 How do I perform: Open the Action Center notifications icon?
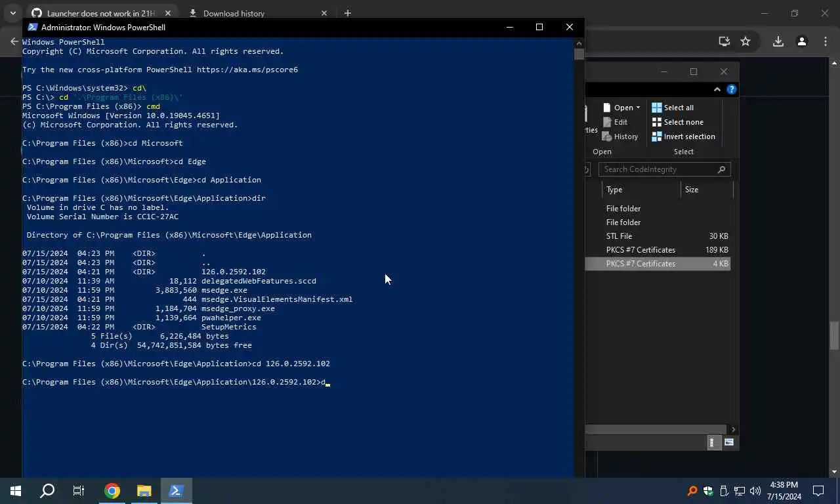(x=818, y=491)
